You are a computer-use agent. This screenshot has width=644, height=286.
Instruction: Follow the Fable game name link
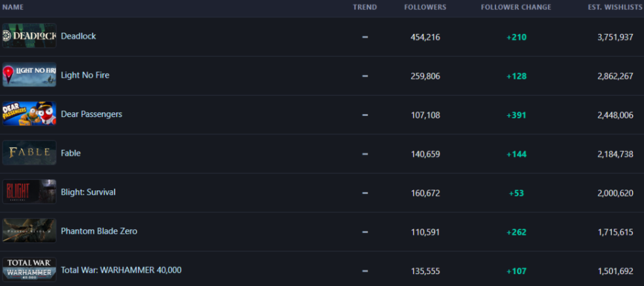tap(70, 153)
